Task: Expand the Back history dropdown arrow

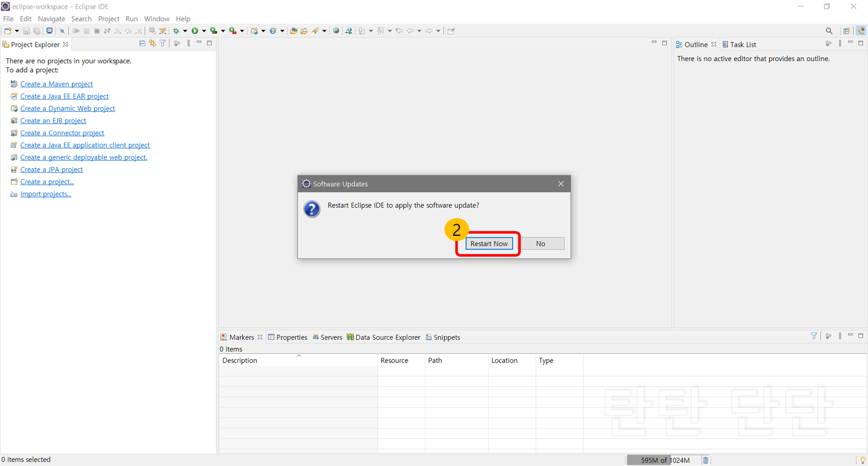Action: pos(419,31)
